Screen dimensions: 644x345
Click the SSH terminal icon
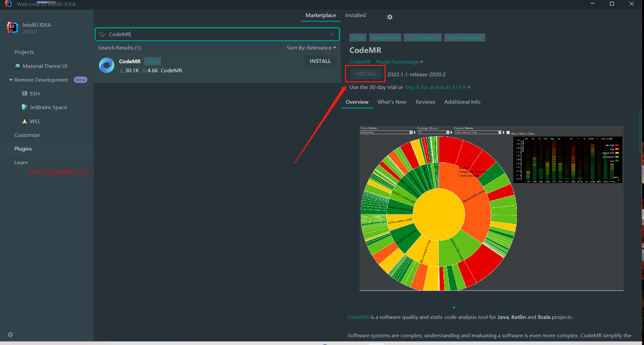point(25,93)
